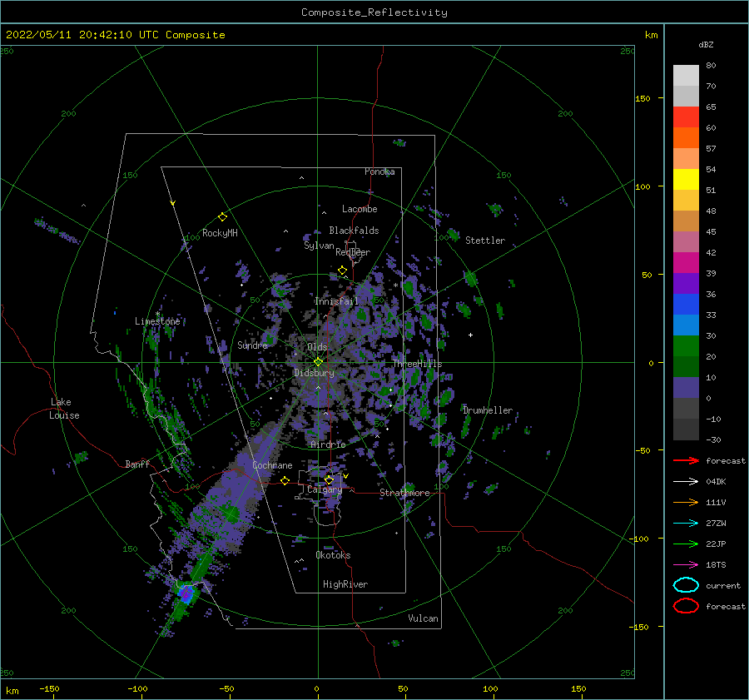Click the Blackfalds city label
749x700 pixels.
click(x=354, y=231)
